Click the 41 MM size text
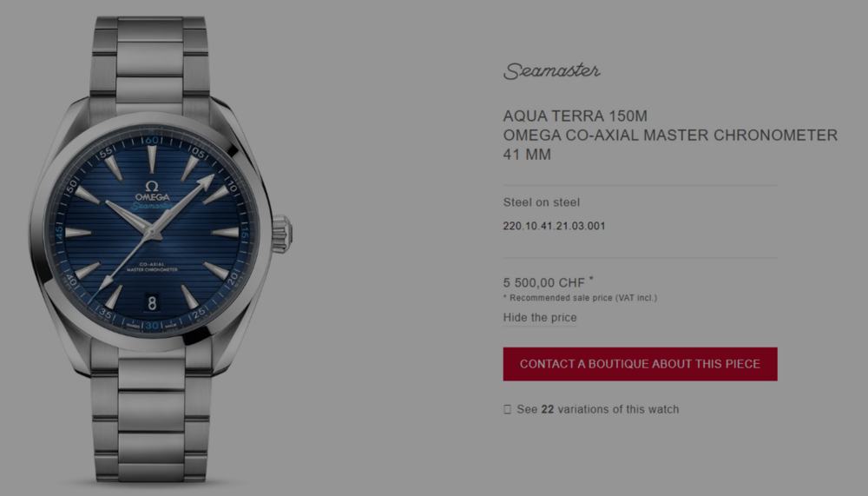This screenshot has width=868, height=496. [x=527, y=155]
